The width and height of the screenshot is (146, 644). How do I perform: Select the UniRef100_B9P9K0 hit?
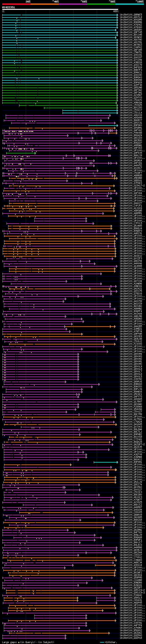click(x=131, y=125)
